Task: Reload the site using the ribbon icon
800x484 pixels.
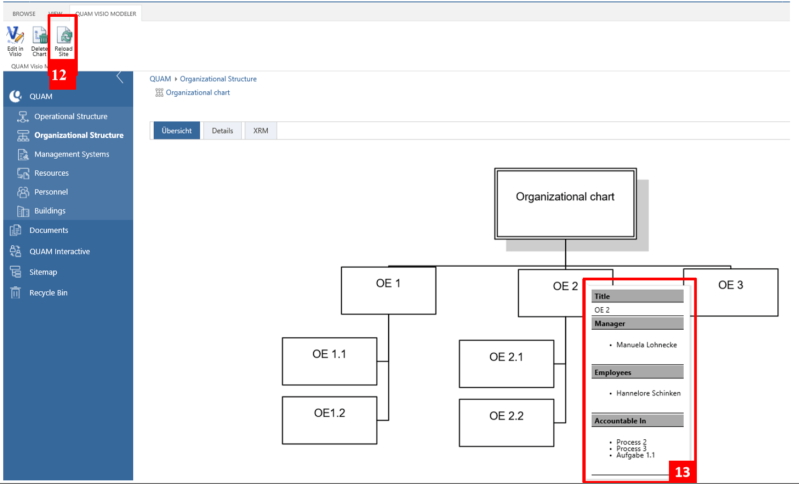Action: click(64, 36)
